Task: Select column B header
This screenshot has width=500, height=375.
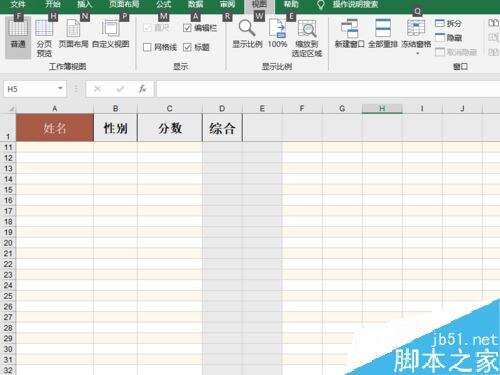Action: [116, 109]
